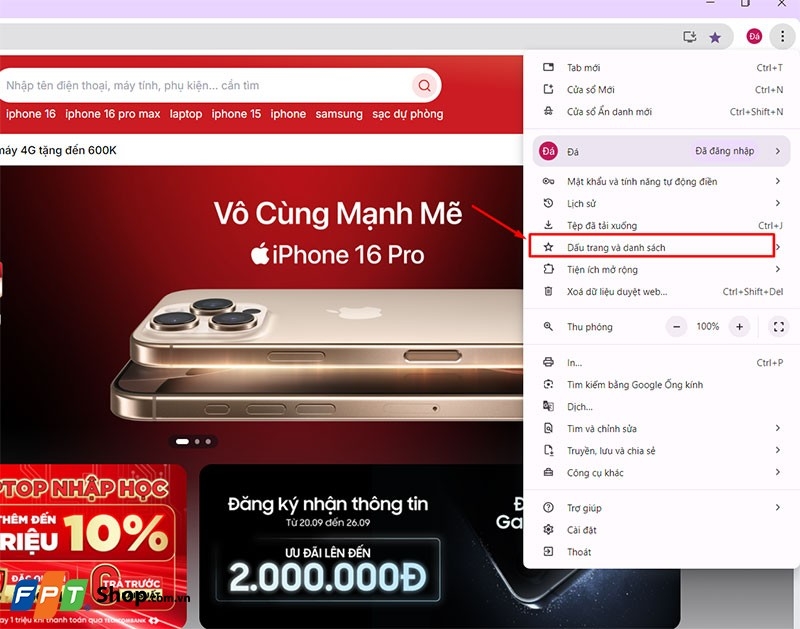Click the Chrome address bar field

tap(337, 37)
